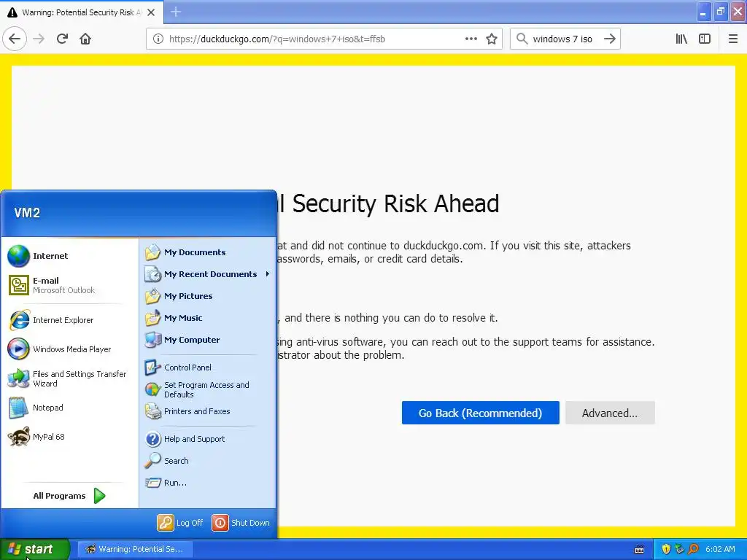Expand My Recent Documents submenu

click(x=208, y=274)
